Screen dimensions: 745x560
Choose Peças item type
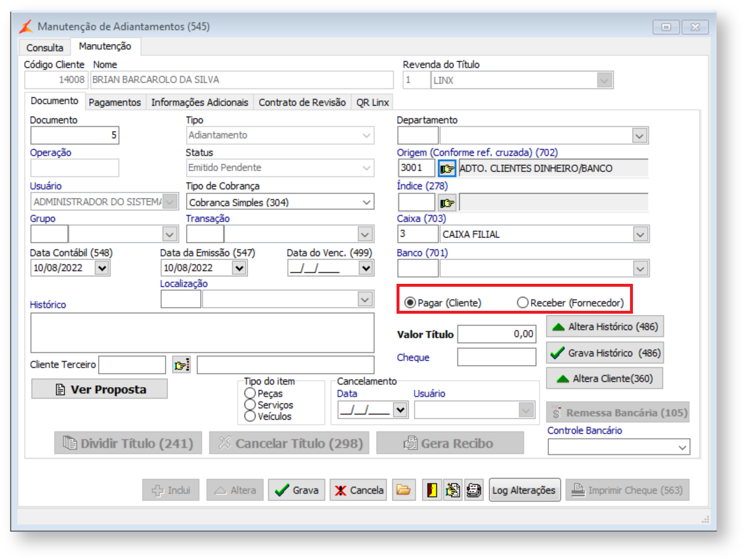pos(263,393)
